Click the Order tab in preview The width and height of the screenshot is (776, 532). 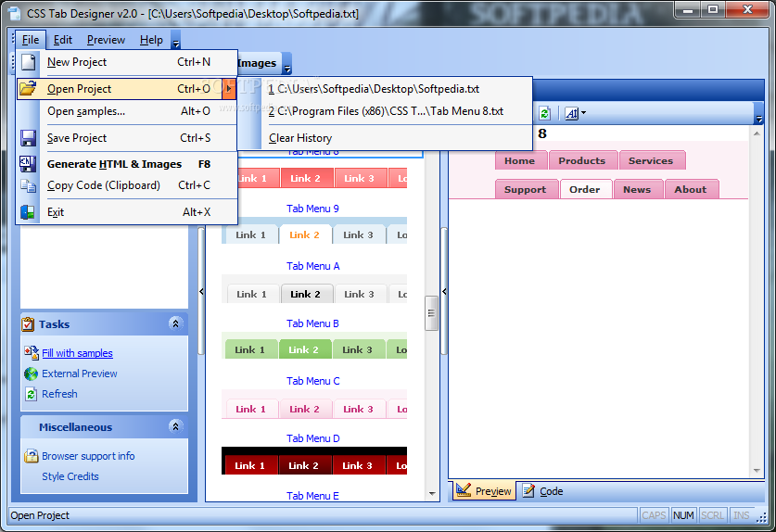585,189
